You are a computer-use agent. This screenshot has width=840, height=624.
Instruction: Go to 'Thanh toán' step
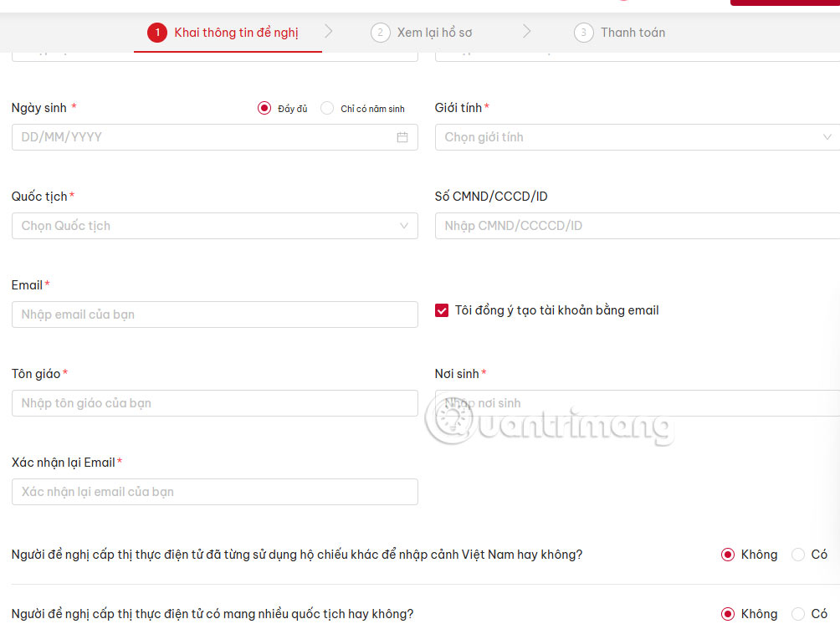[633, 33]
